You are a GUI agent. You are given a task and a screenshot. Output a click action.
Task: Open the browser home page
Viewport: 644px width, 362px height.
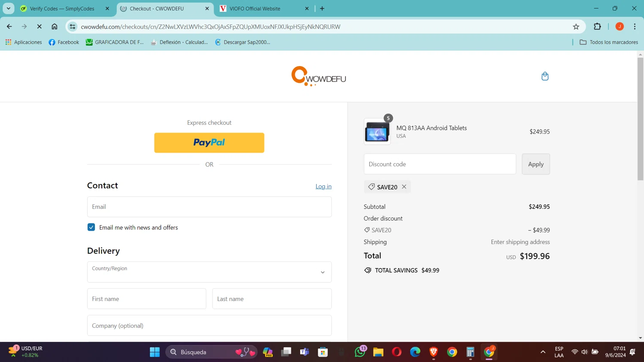(x=55, y=27)
